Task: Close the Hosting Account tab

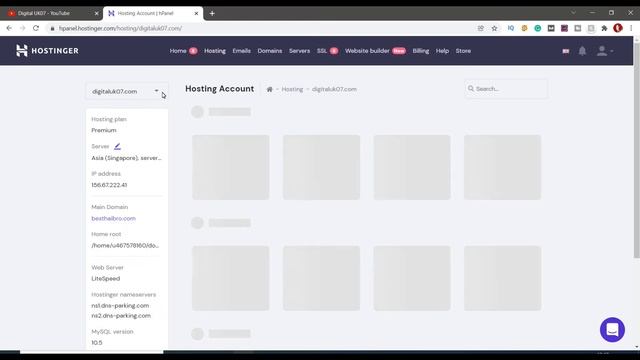Action: coord(196,13)
